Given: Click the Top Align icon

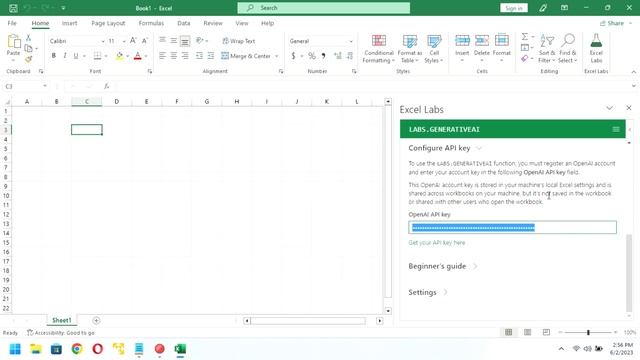Looking at the screenshot, I should (x=162, y=40).
